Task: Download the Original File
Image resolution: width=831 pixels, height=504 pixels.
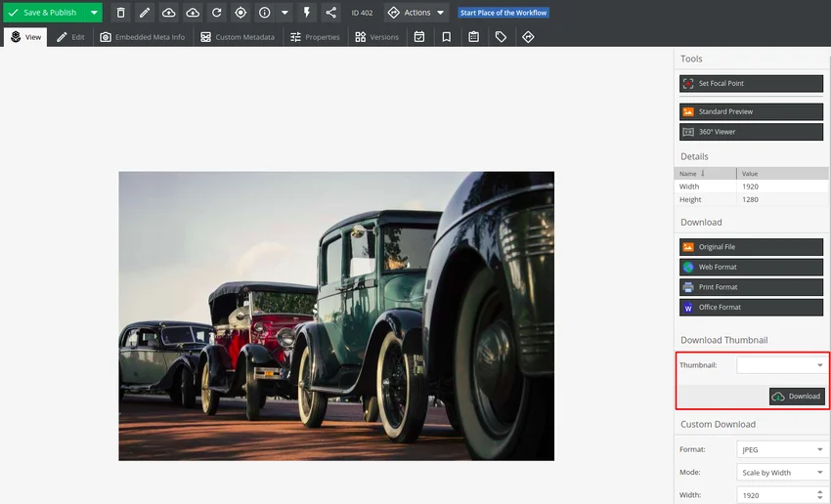Action: tap(751, 247)
